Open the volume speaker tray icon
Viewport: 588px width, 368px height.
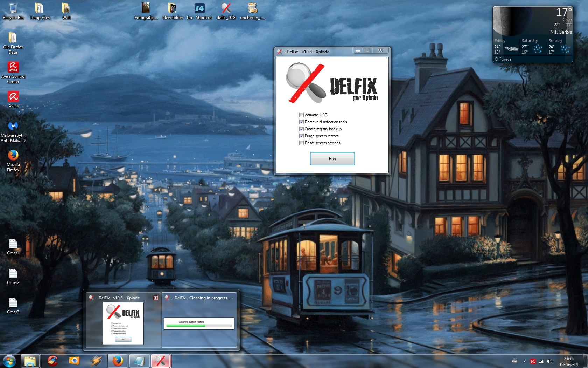[550, 361]
